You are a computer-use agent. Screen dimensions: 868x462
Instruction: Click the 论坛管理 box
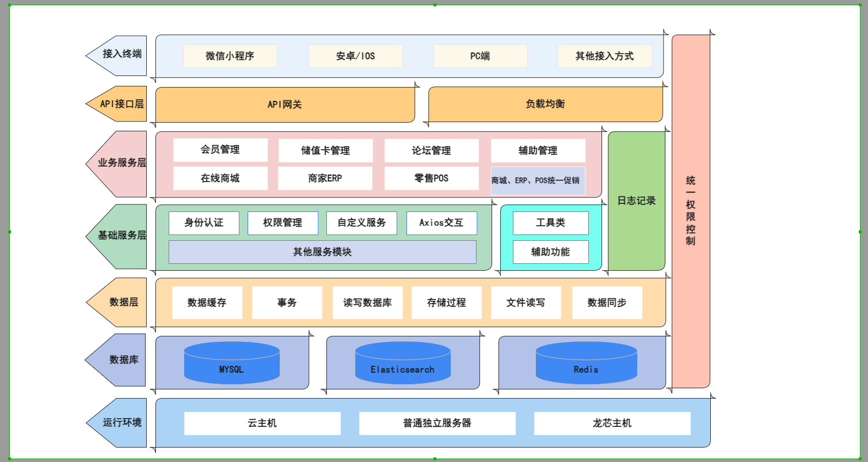pos(432,151)
